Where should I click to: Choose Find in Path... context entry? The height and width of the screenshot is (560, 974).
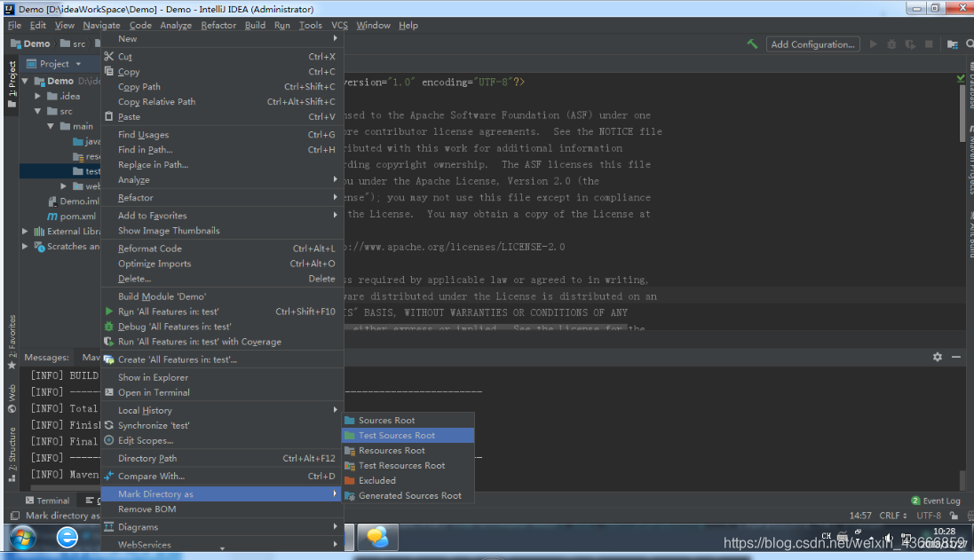pos(222,150)
